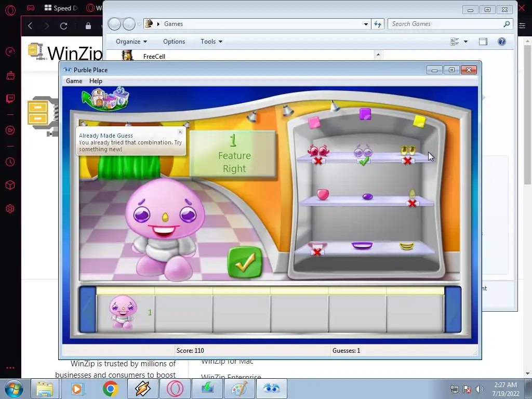The height and width of the screenshot is (399, 532).
Task: Pick the yellow mouth on the bottom shelf
Action: (x=406, y=246)
